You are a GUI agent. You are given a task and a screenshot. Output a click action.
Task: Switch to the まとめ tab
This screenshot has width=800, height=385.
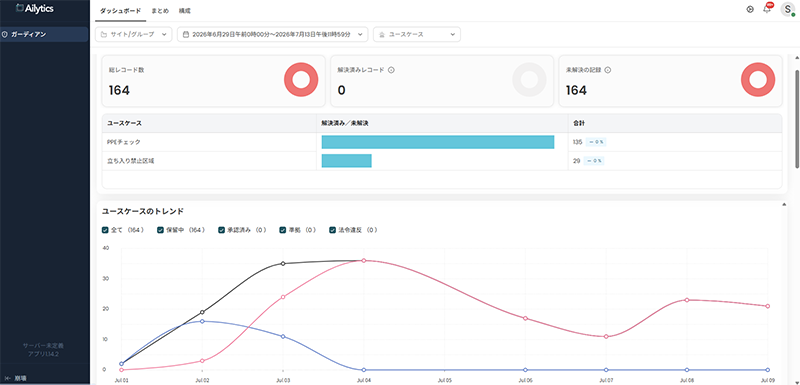tap(160, 10)
